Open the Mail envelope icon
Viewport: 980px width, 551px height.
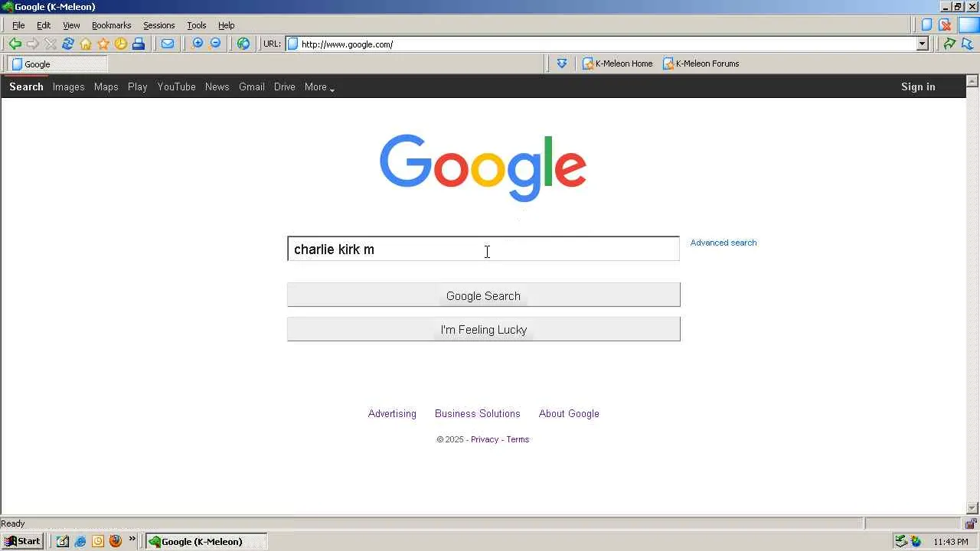(167, 44)
